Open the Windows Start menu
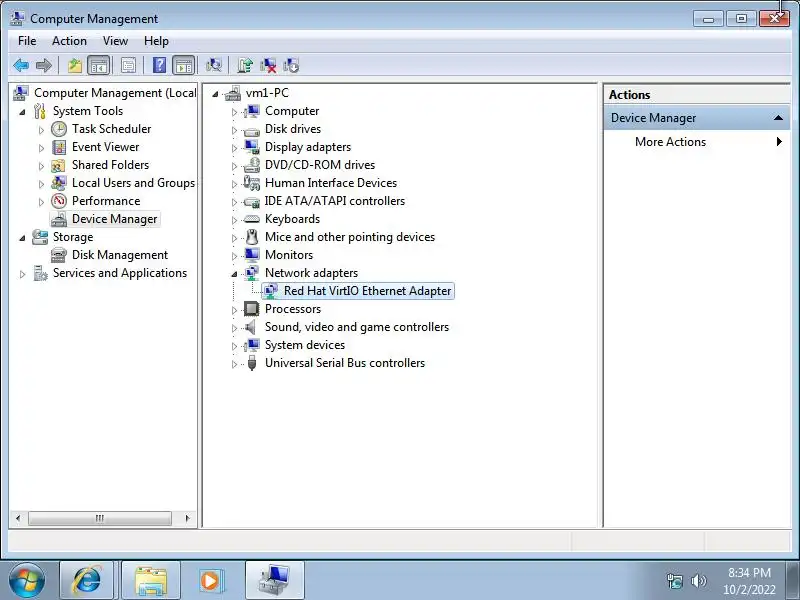Image resolution: width=800 pixels, height=600 pixels. 27,581
